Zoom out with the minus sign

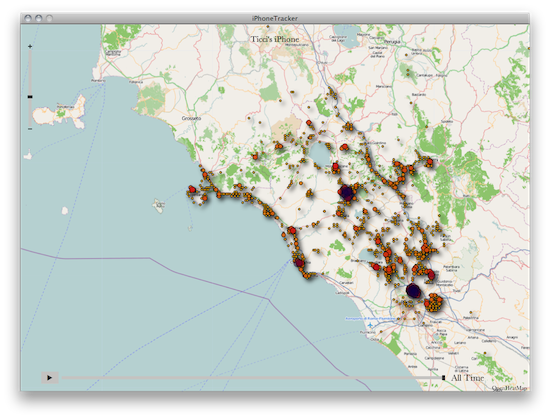tap(30, 129)
